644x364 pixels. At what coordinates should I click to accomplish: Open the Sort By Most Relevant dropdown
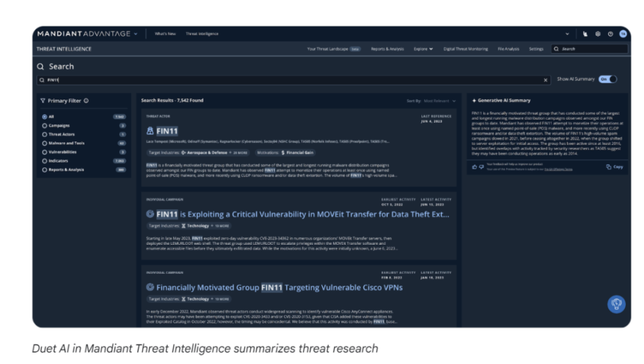440,101
